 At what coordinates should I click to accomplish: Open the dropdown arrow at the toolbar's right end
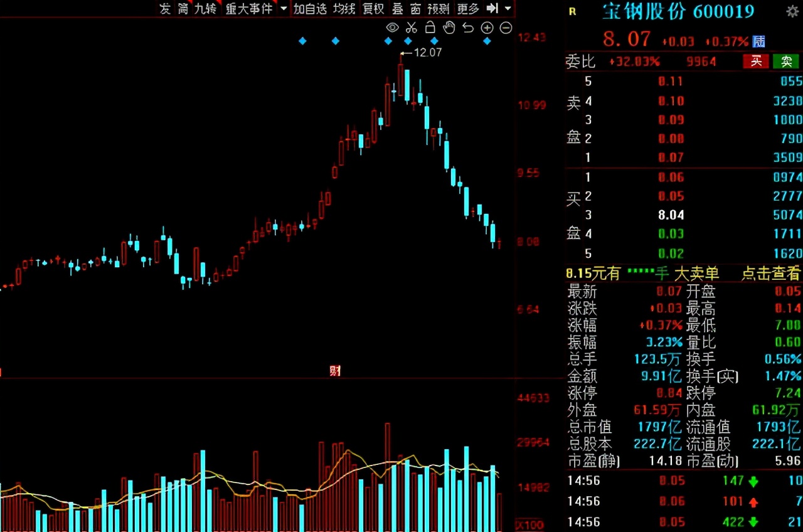coord(508,9)
